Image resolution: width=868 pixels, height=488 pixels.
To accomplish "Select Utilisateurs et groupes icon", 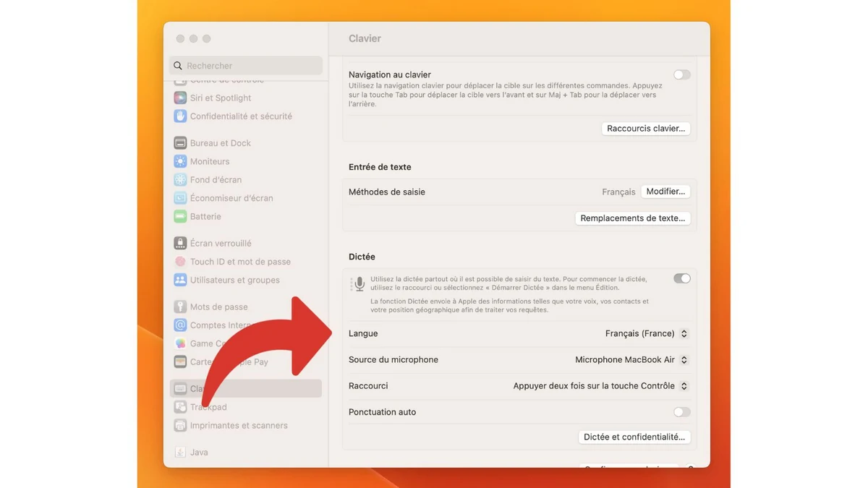I will click(x=180, y=280).
